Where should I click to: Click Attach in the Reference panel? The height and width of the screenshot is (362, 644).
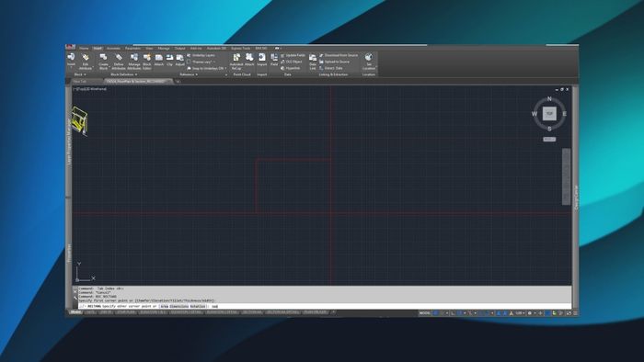pos(159,60)
